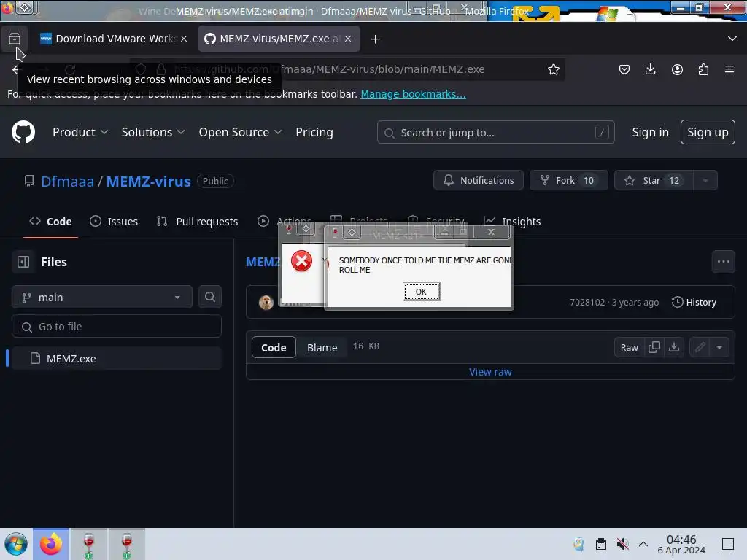This screenshot has height=560, width=747.
Task: Open clipboard tray icon
Action: tap(601, 544)
